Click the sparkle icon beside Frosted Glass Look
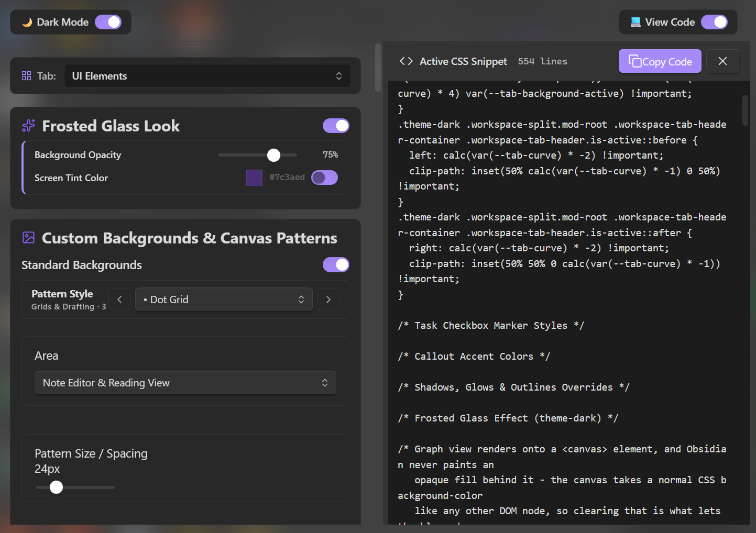756x533 pixels. click(x=29, y=126)
